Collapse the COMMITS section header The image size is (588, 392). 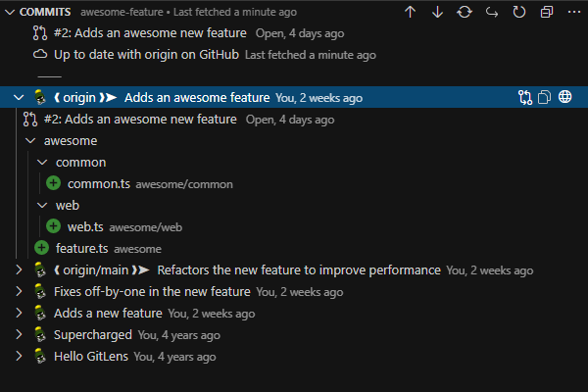click(x=10, y=12)
